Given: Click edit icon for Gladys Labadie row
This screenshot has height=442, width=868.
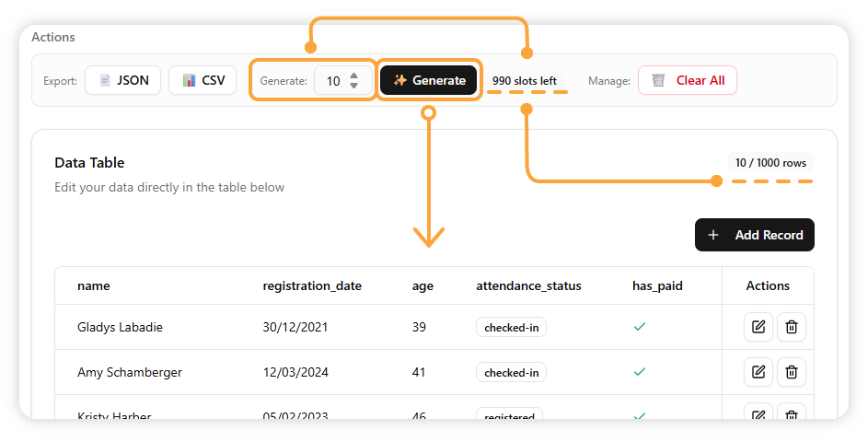Looking at the screenshot, I should click(758, 327).
